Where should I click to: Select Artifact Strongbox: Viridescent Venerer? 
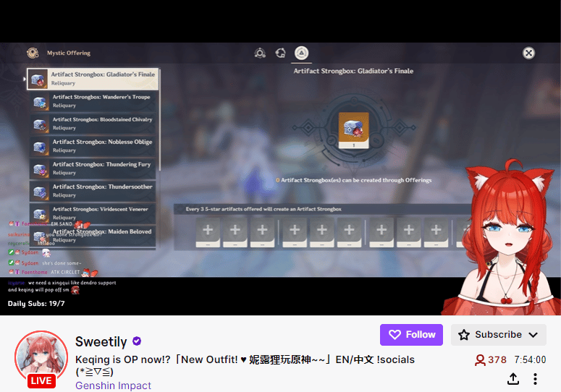click(x=93, y=213)
